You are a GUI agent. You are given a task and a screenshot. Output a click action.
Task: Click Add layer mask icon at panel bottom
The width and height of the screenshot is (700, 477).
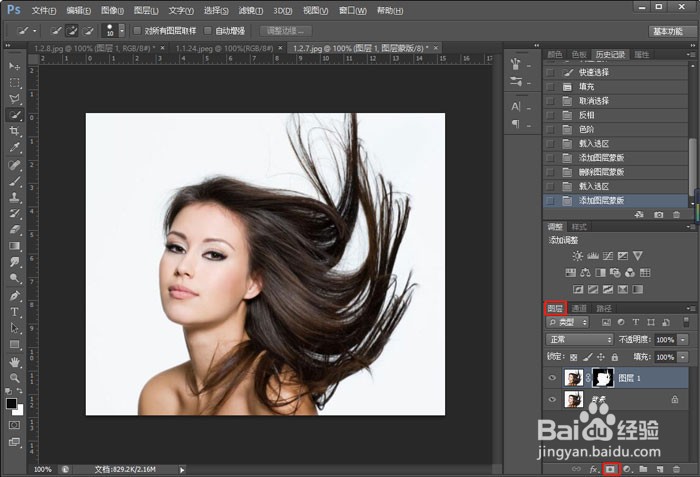(610, 469)
